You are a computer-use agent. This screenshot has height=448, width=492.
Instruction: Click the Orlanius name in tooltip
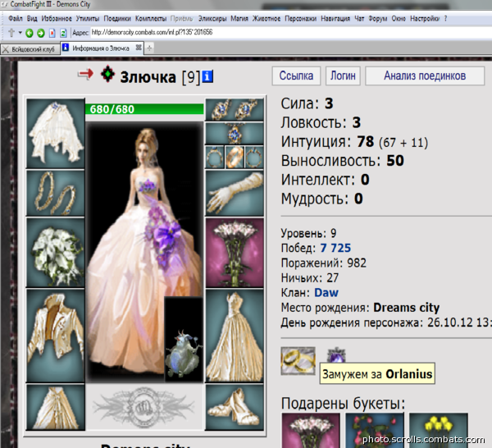click(x=408, y=374)
